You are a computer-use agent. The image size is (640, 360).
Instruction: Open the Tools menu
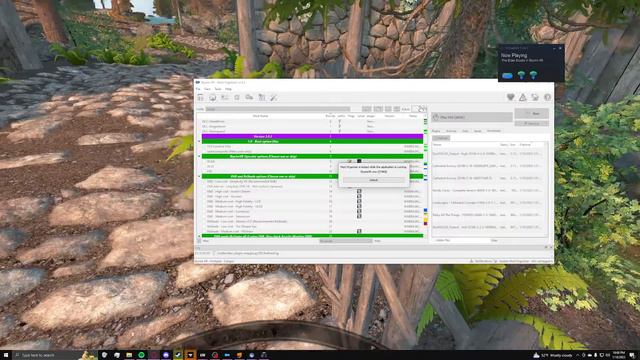[x=218, y=89]
